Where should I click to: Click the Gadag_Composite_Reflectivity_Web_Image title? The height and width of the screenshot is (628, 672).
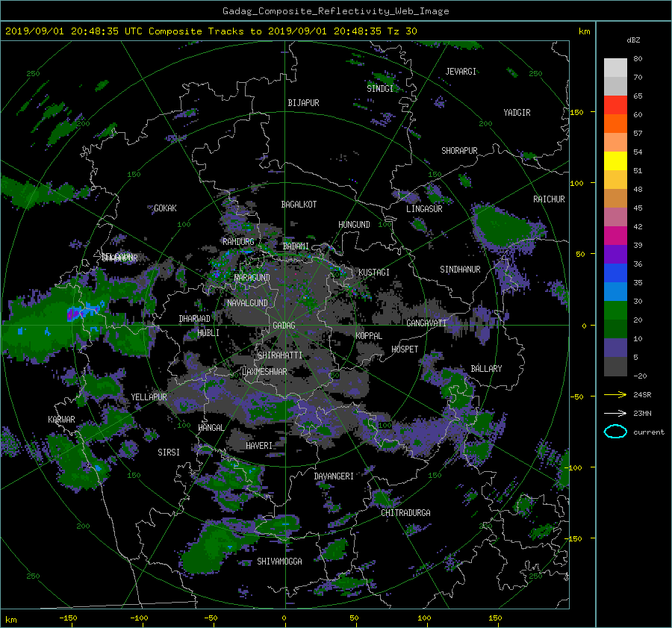335,11
